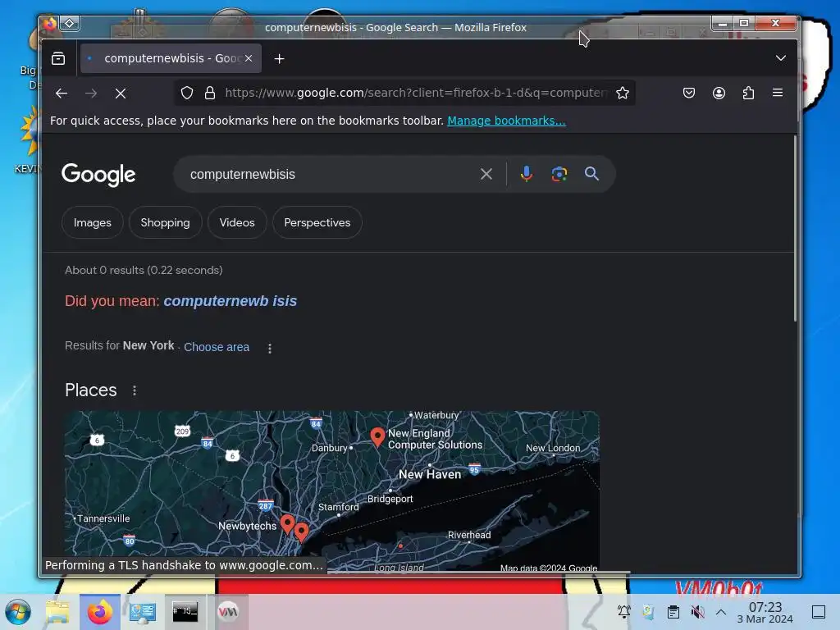Submit search with magnifier icon

[592, 174]
